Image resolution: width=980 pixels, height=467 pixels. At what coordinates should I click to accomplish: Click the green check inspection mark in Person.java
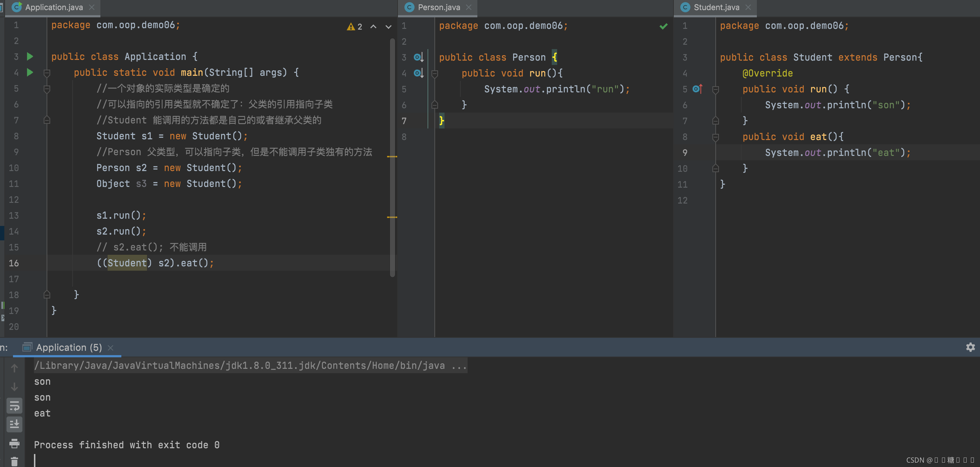point(663,26)
